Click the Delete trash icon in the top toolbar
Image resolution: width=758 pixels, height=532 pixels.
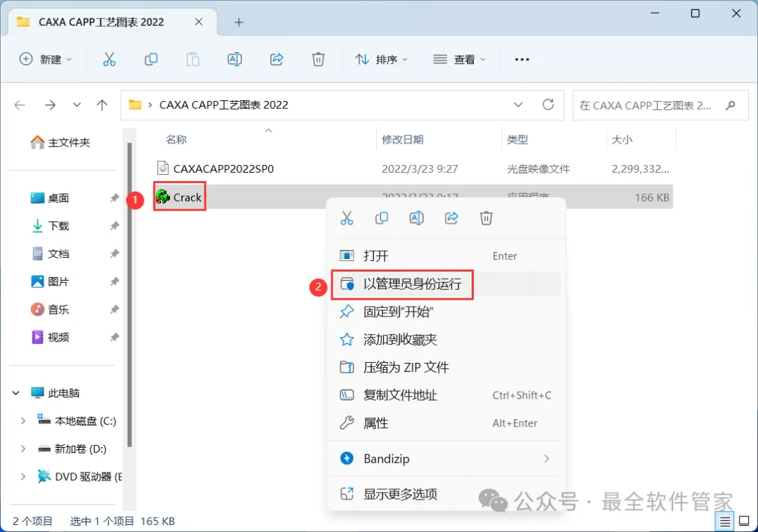point(318,60)
